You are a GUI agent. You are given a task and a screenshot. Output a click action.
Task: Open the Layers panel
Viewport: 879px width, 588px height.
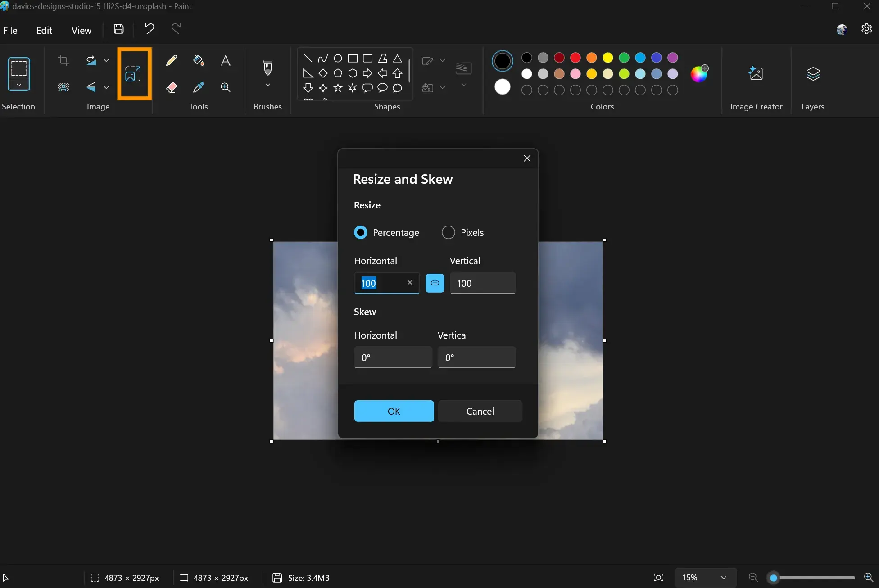pos(812,74)
